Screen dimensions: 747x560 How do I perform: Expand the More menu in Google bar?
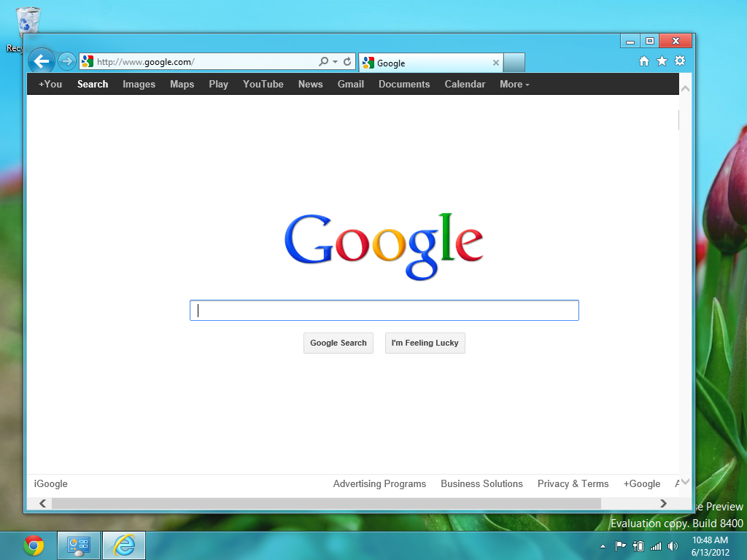(x=514, y=84)
